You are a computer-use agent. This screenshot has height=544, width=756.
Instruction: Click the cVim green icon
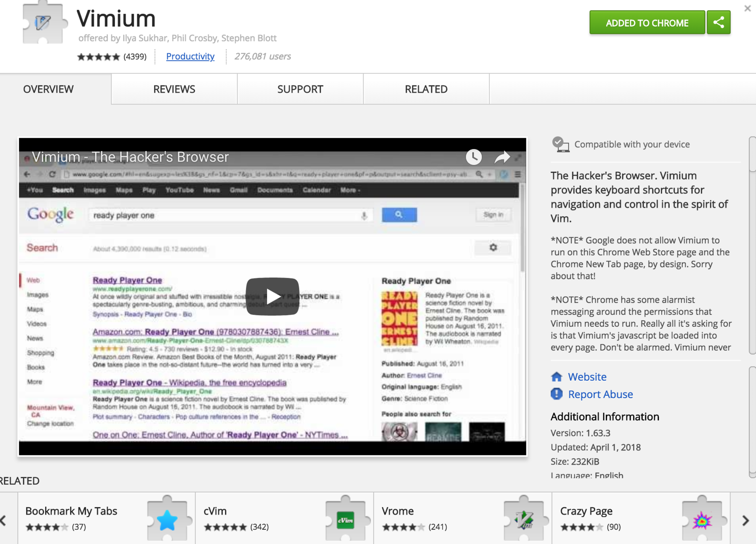(x=346, y=520)
